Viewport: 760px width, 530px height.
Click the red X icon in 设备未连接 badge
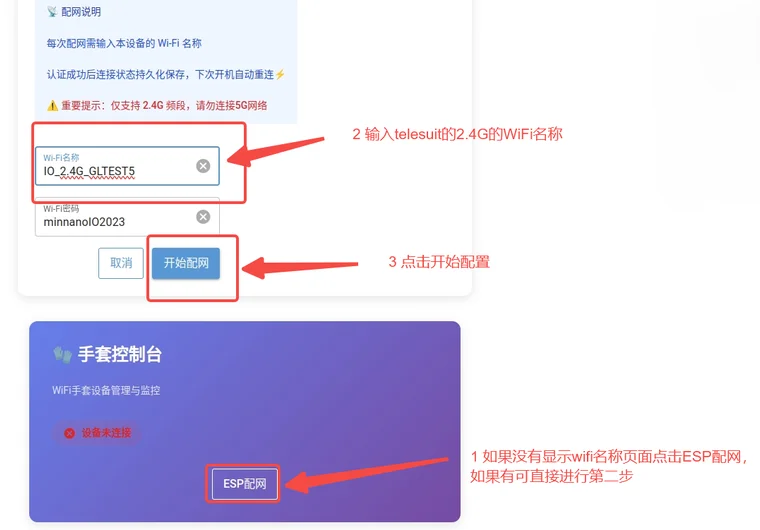(x=69, y=433)
